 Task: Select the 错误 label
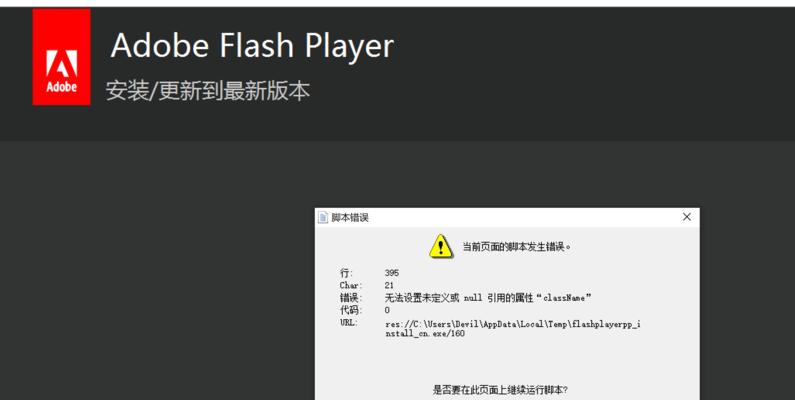click(x=351, y=298)
